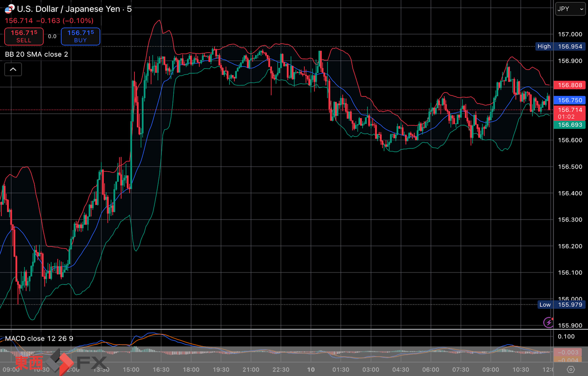Collapse the indicator legend with chevron
The width and height of the screenshot is (588, 376).
click(13, 70)
